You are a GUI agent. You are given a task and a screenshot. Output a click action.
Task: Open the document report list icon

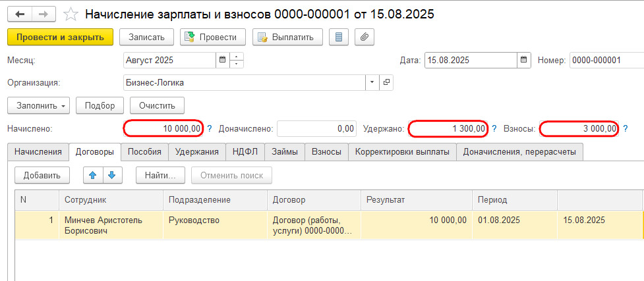[339, 37]
